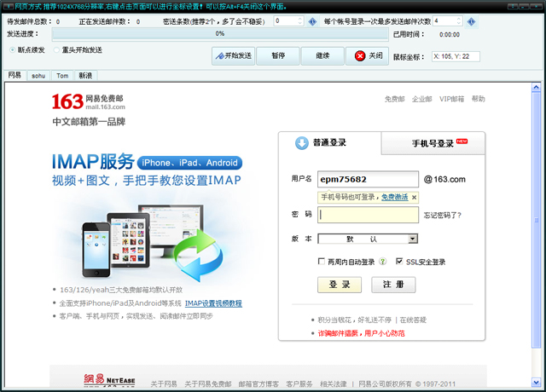Click the green sync arrows device image
Image resolution: width=546 pixels, height=392 pixels.
pos(199,256)
